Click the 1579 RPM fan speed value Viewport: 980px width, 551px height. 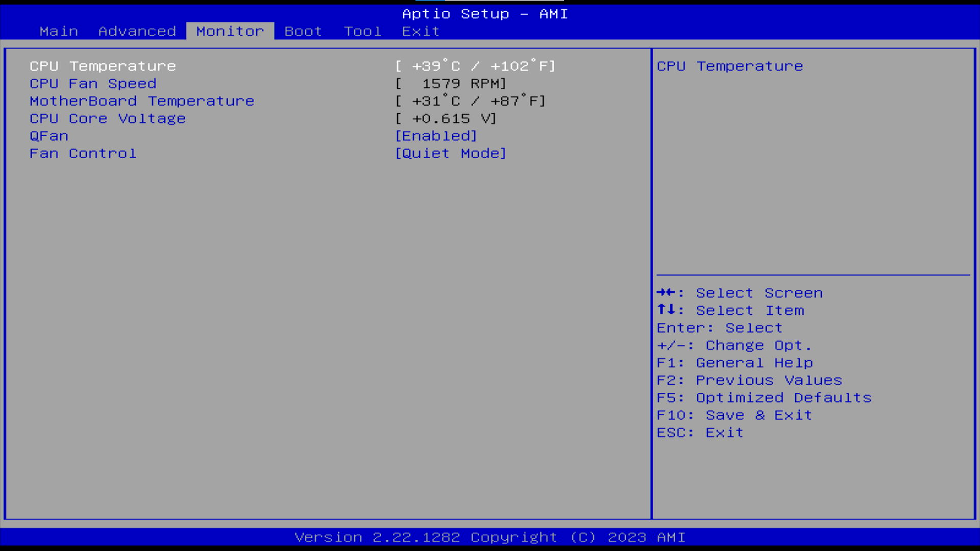coord(450,84)
